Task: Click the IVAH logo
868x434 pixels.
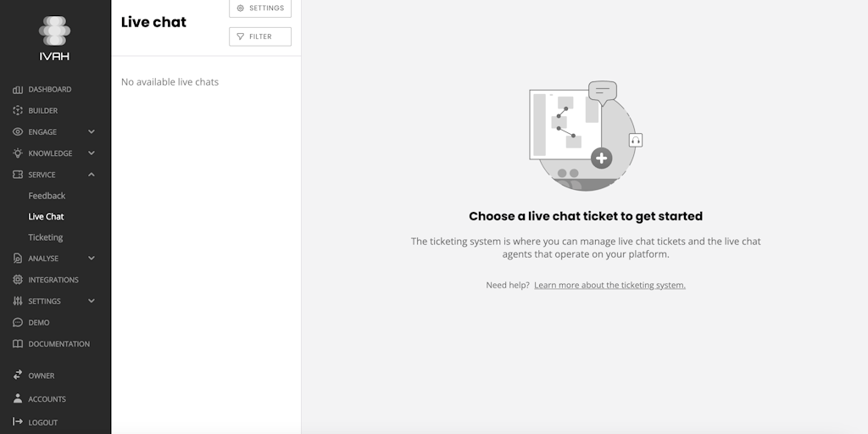Action: (x=54, y=38)
